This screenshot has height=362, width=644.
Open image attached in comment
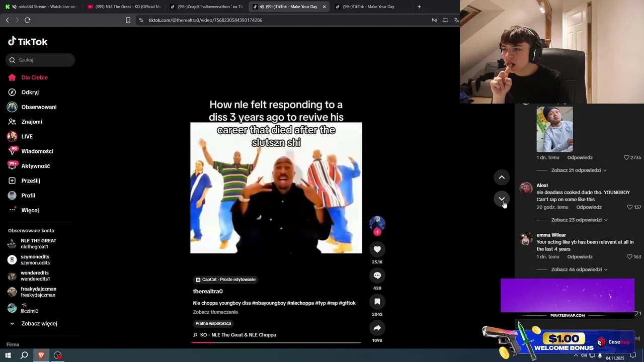pos(554,129)
